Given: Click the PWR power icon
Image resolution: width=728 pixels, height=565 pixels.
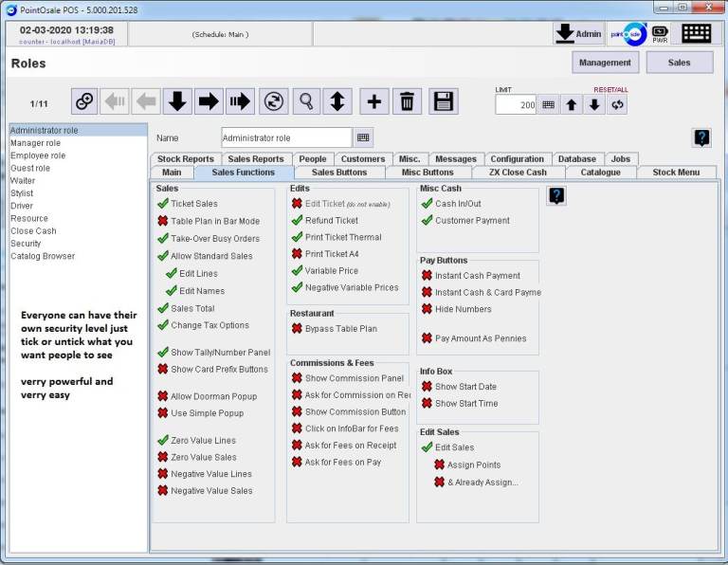Looking at the screenshot, I should 660,33.
